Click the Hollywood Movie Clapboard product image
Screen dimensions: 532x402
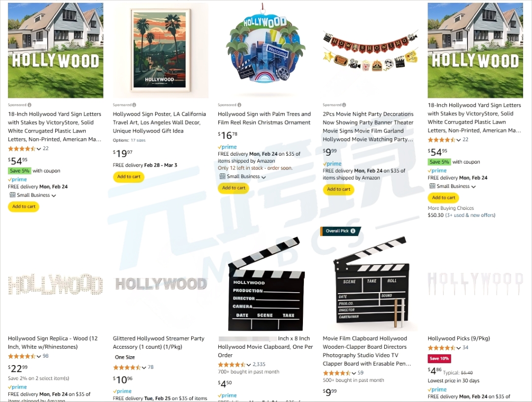point(266,284)
